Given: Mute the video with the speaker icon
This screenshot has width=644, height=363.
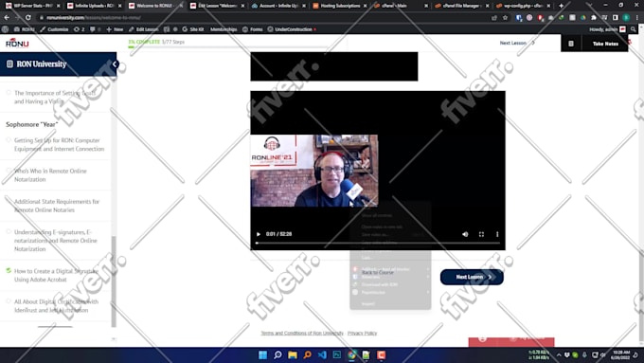Looking at the screenshot, I should point(465,234).
